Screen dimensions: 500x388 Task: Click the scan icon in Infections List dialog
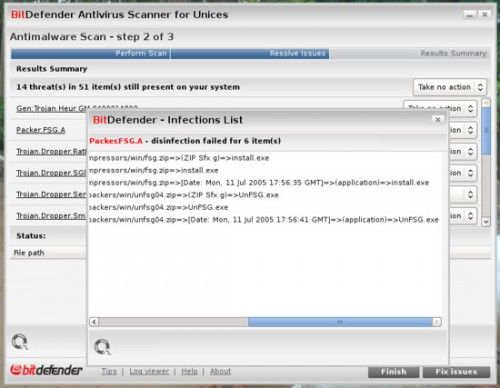(x=102, y=347)
